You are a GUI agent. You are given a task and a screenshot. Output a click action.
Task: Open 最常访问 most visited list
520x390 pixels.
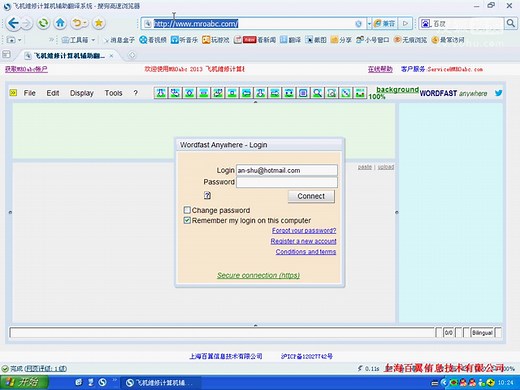click(x=448, y=40)
